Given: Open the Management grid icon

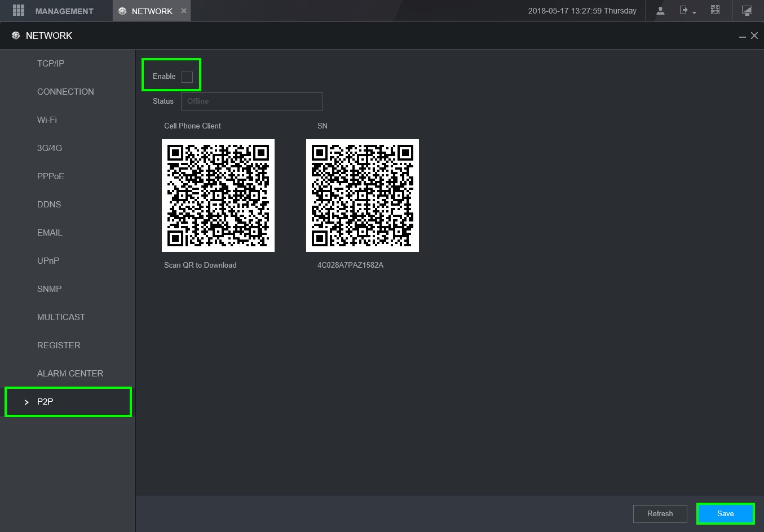Looking at the screenshot, I should (x=19, y=11).
